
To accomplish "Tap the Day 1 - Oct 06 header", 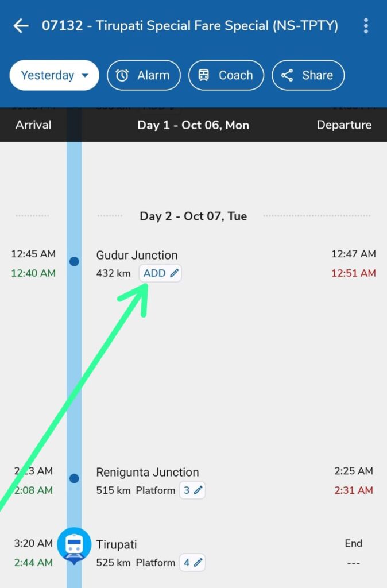I will pyautogui.click(x=193, y=125).
